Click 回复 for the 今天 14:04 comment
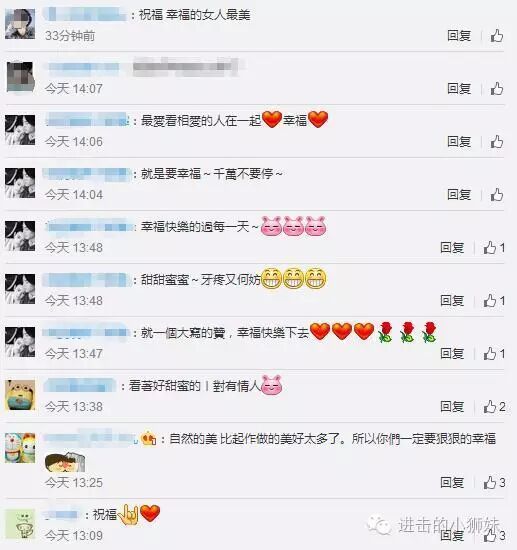This screenshot has width=517, height=550. point(459,195)
